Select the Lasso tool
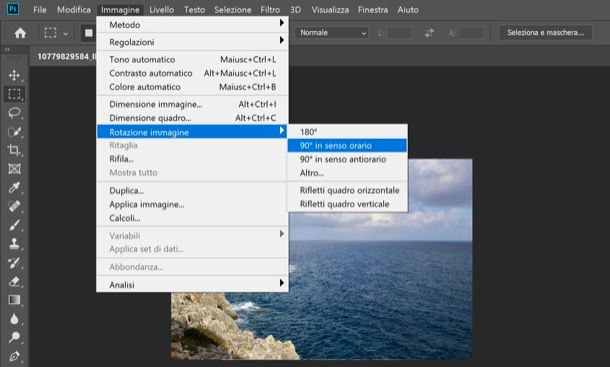Viewport: 610px width, 367px height. 14,113
